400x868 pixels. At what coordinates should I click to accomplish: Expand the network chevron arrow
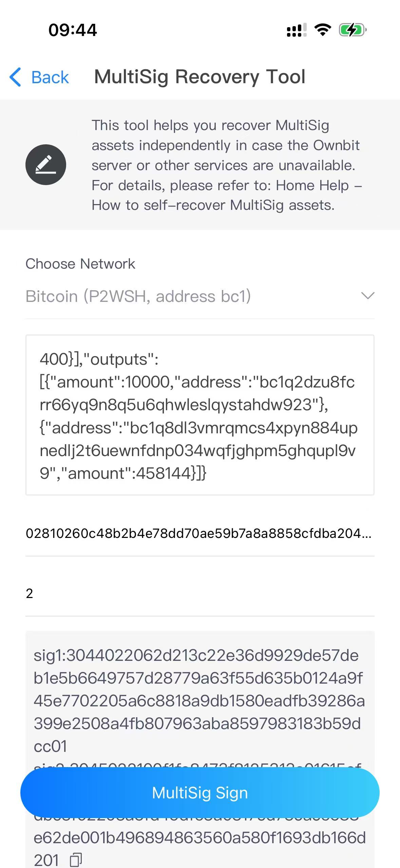point(368,296)
